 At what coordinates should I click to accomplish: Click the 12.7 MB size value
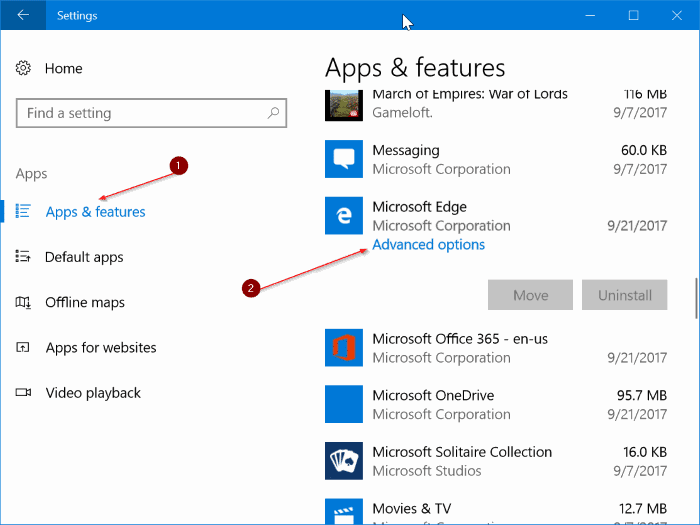643,508
